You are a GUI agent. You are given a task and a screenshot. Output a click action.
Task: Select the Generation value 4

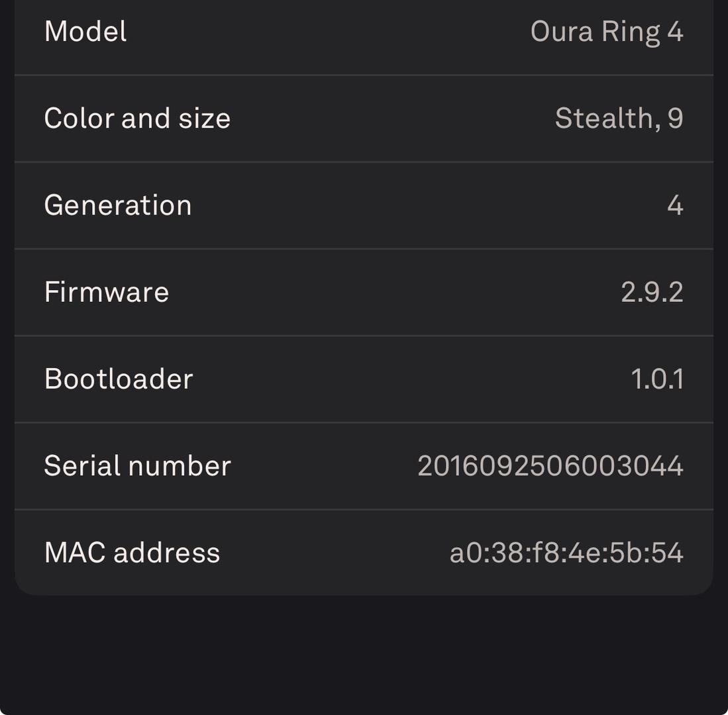(x=674, y=205)
